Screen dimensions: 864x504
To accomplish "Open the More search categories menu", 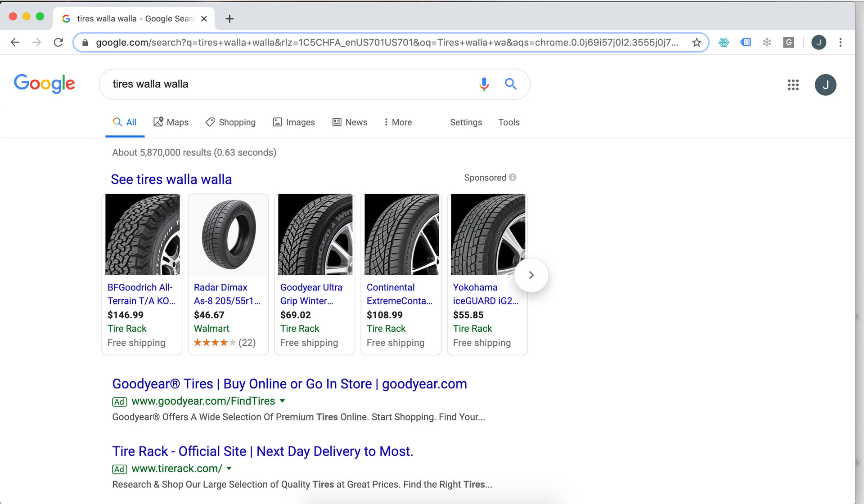I will click(x=397, y=122).
